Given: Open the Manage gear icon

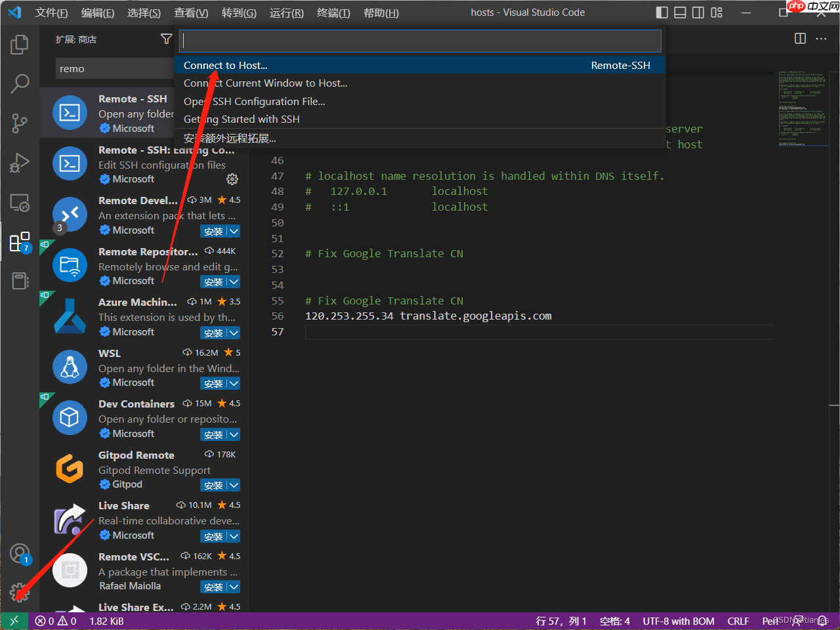Looking at the screenshot, I should tap(20, 592).
